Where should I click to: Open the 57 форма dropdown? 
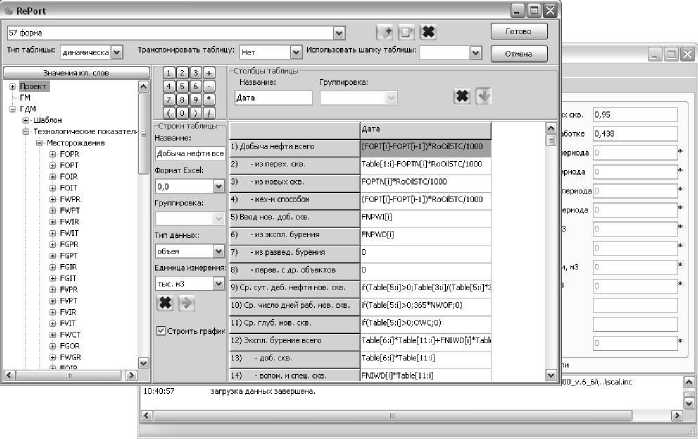tap(339, 33)
